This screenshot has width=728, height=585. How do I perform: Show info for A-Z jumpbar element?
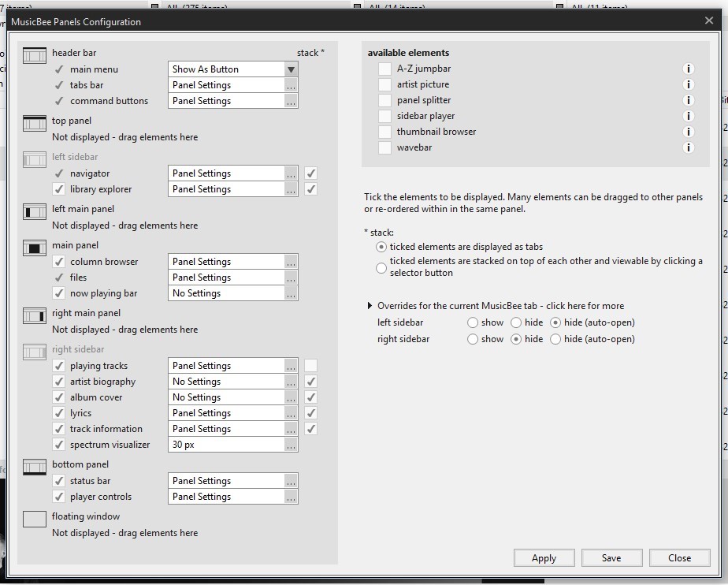(688, 69)
